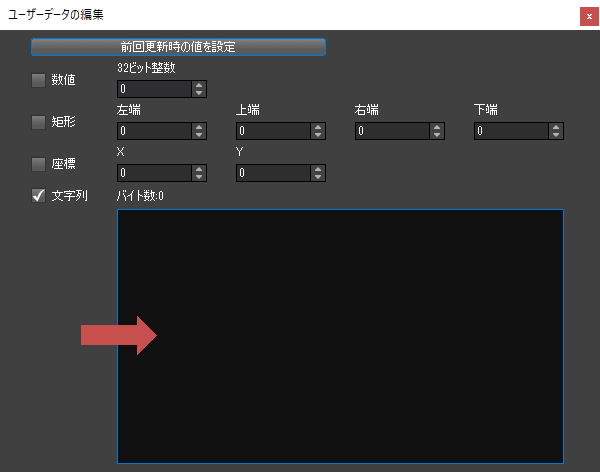Decrease the 上端 value with down arrow
The width and height of the screenshot is (600, 472).
(x=318, y=135)
